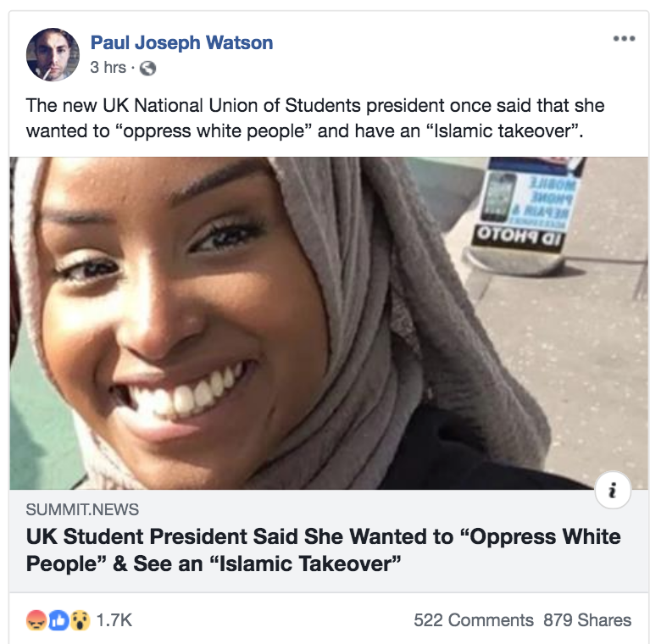650x644 pixels.
Task: Open the linked article preview image
Action: pyautogui.click(x=329, y=323)
